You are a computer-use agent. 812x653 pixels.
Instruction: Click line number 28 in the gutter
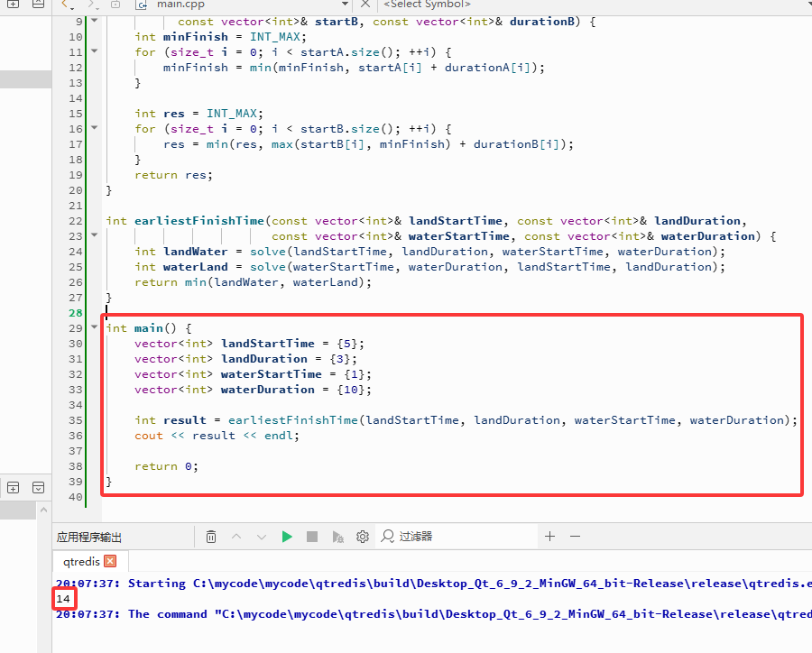[x=76, y=313]
